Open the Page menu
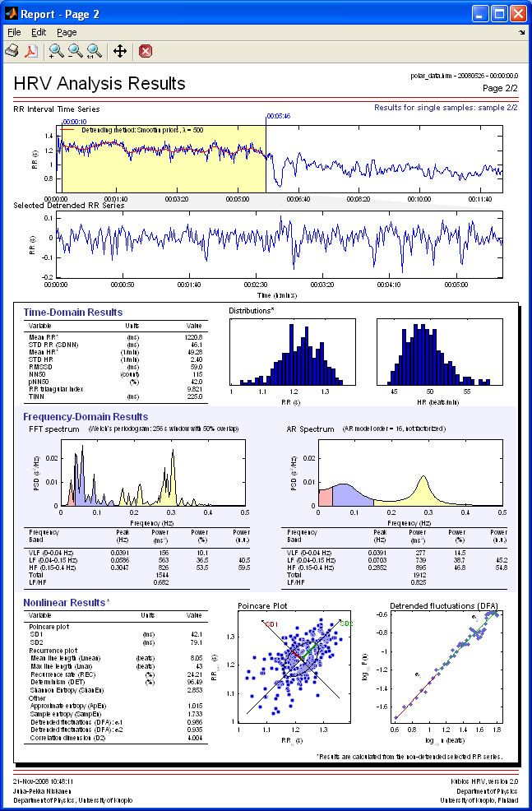532x811 pixels. tap(67, 32)
